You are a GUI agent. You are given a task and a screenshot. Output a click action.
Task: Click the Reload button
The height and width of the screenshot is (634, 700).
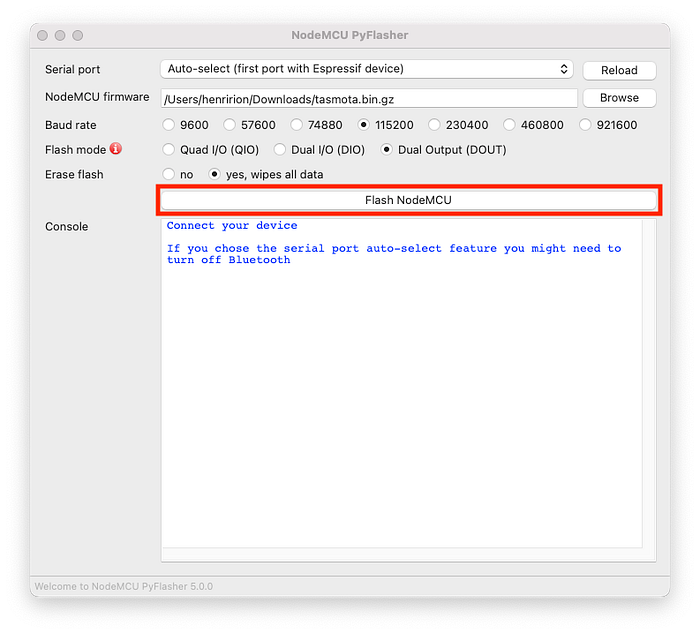(x=619, y=70)
